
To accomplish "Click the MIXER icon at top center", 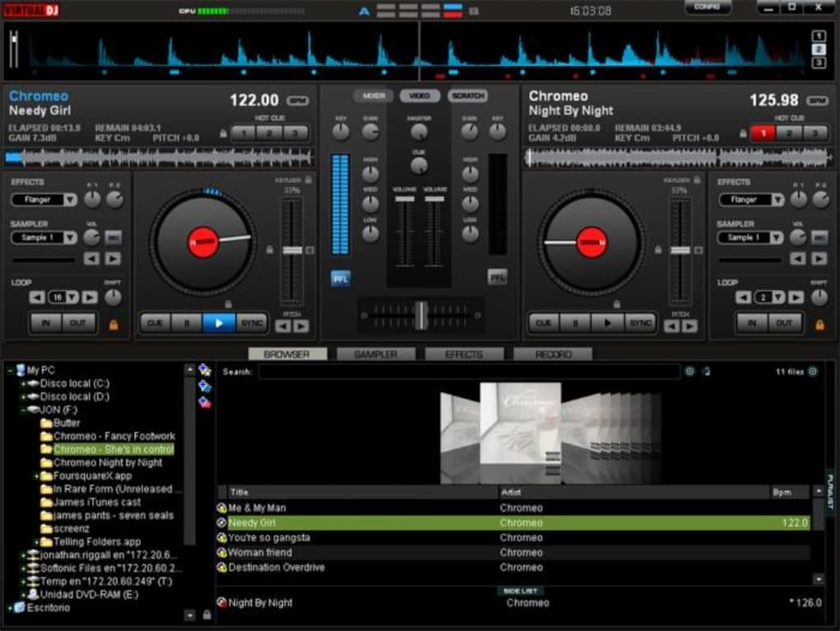I will point(372,95).
